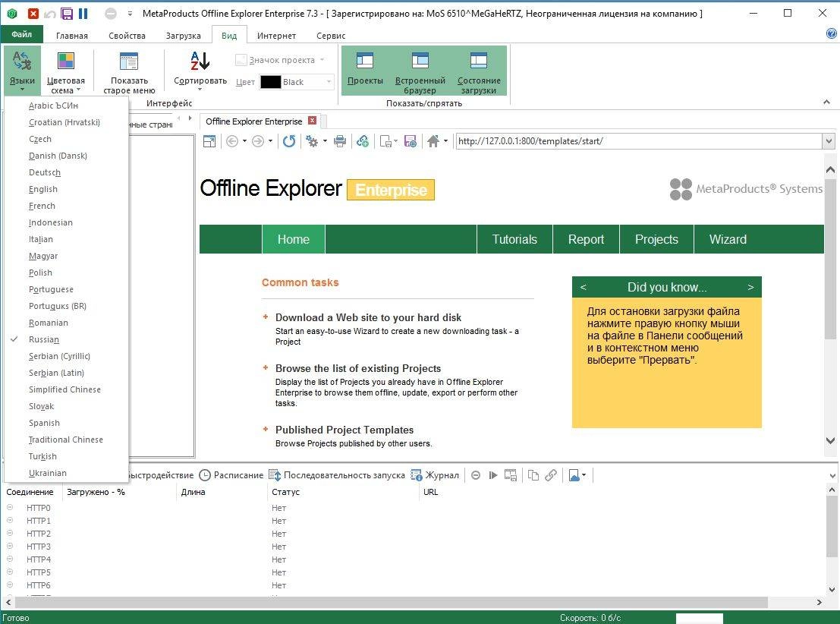Open Published Project Templates link
This screenshot has width=840, height=624.
[344, 430]
